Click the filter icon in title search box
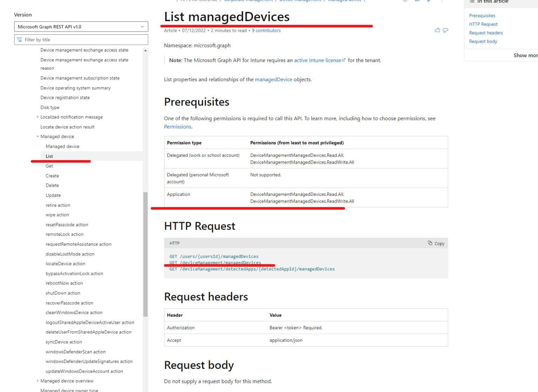 tap(20, 40)
